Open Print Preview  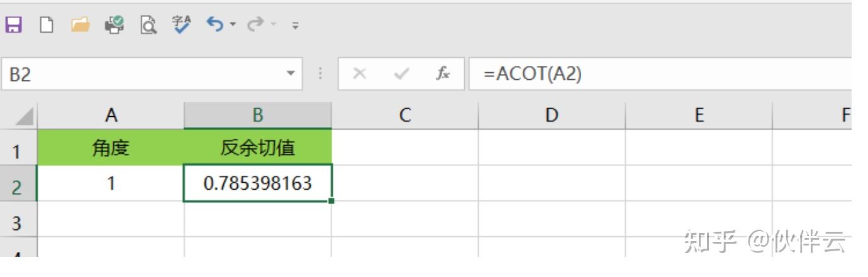coord(148,25)
